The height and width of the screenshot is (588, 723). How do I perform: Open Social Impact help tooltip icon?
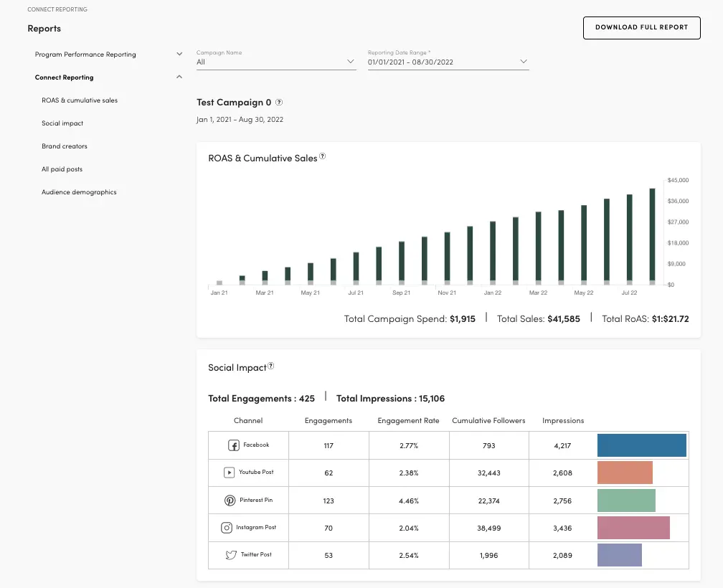[x=271, y=366]
